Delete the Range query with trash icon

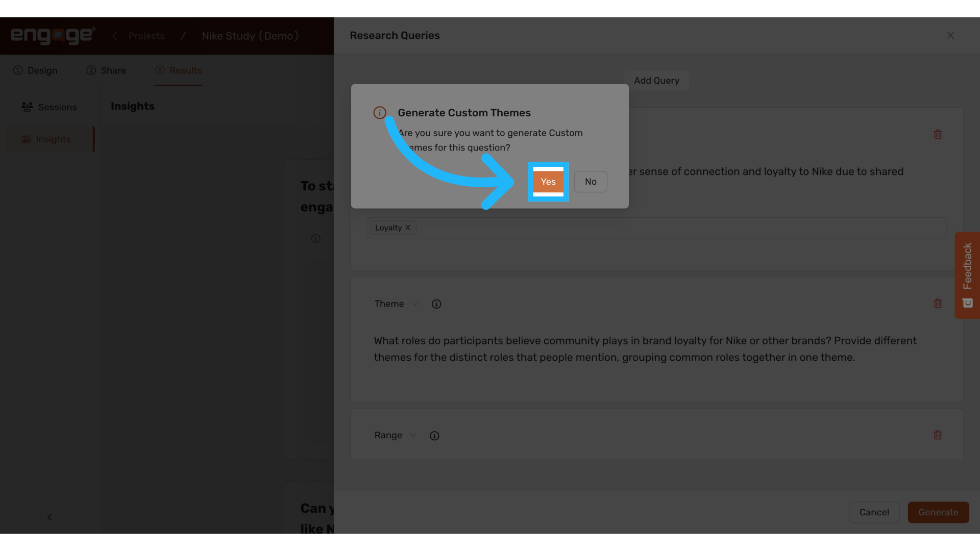[938, 435]
